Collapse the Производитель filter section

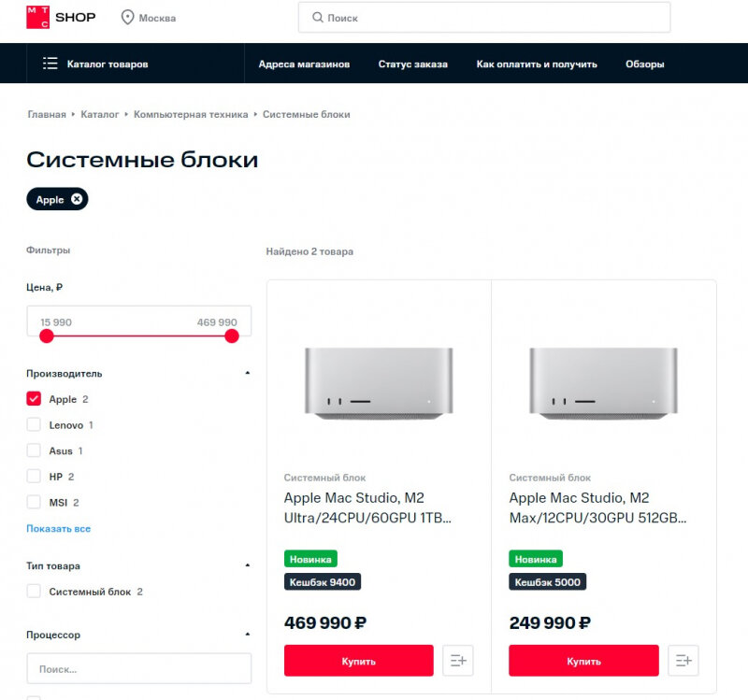[247, 373]
